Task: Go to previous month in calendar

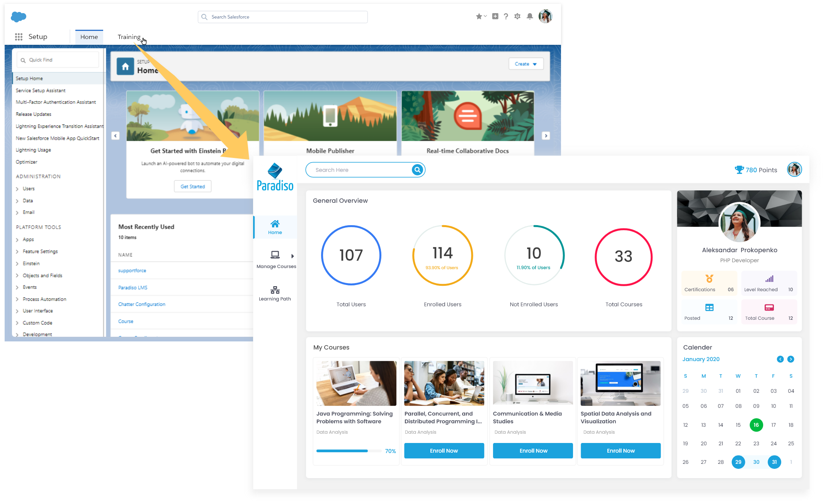Action: 780,359
